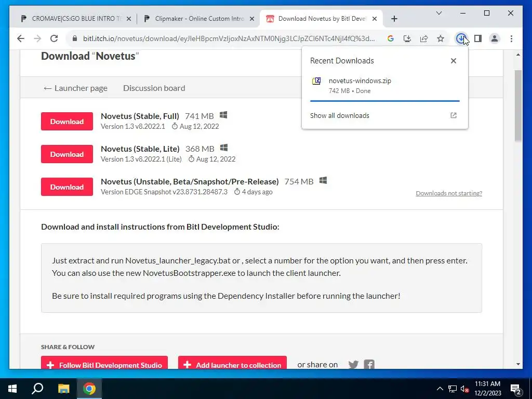
Task: Go to Launcher page link
Action: click(x=75, y=88)
